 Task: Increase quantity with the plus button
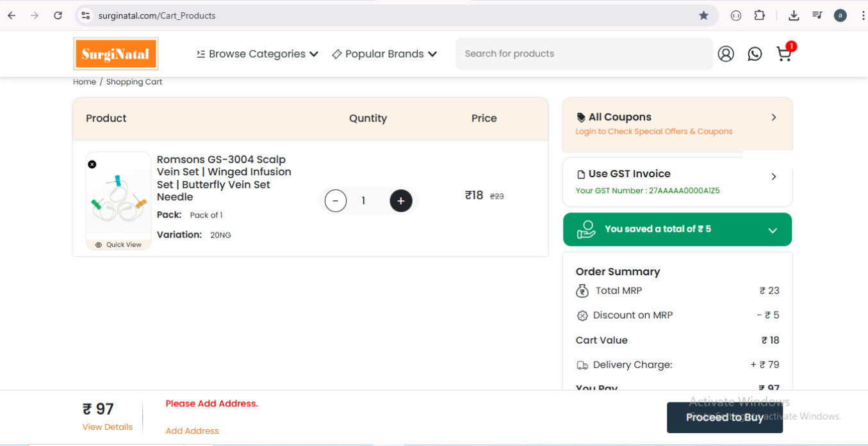coord(401,201)
